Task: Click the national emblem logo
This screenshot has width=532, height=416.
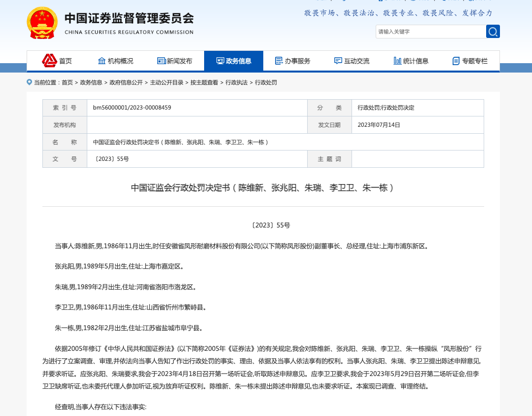Action: click(42, 23)
